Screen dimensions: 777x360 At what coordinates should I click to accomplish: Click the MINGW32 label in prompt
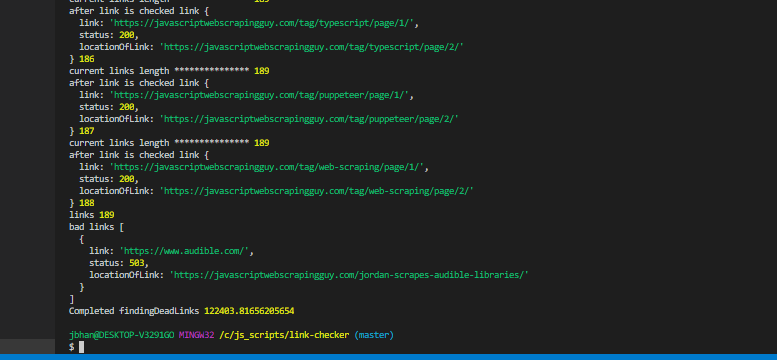[196, 335]
